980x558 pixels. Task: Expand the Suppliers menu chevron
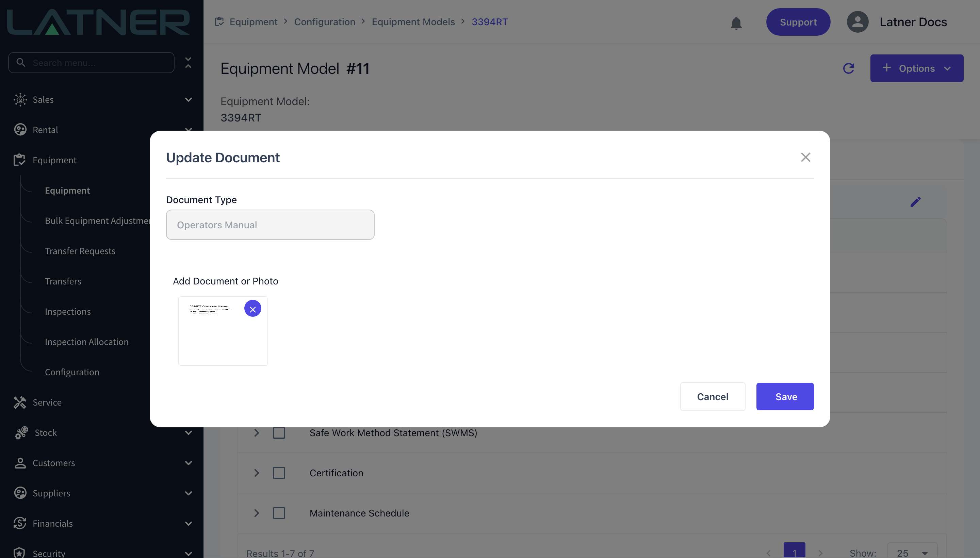[x=189, y=493]
